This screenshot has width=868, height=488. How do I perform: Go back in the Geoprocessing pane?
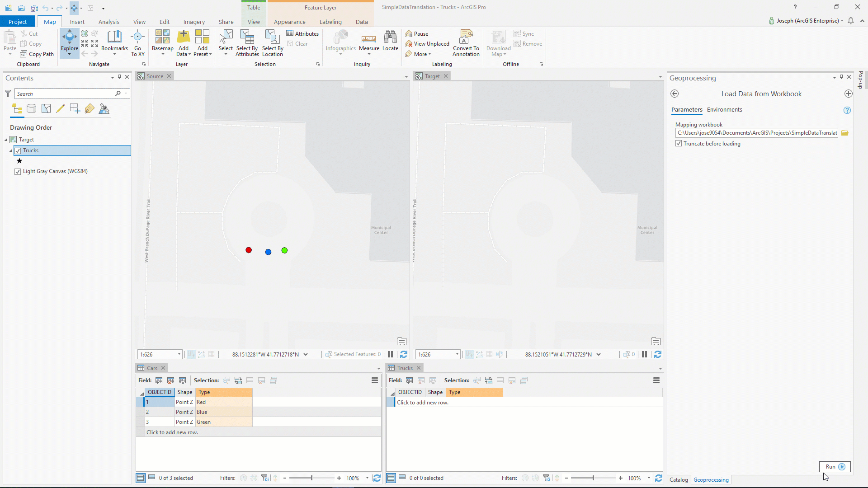tap(675, 94)
